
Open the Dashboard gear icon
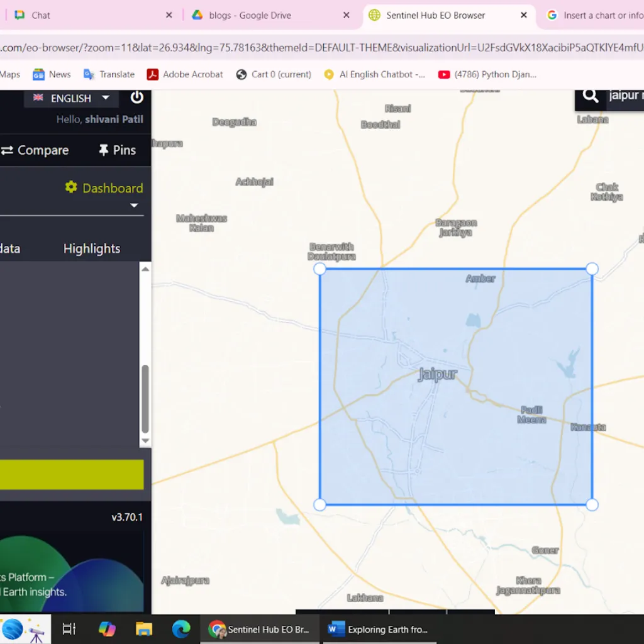72,187
